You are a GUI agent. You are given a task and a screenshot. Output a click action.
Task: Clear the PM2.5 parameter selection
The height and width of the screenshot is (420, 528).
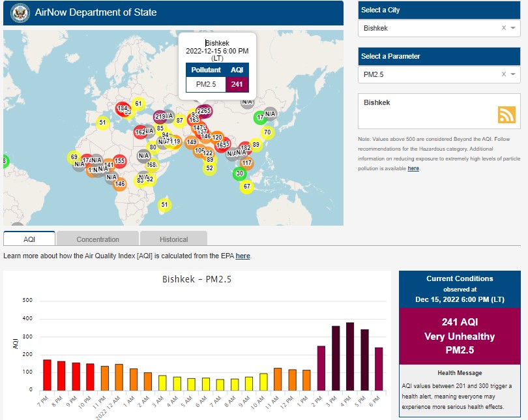coord(503,74)
